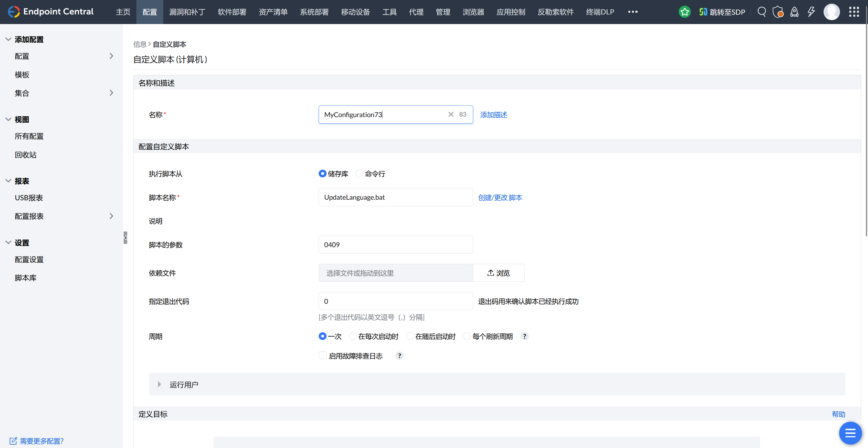Screen dimensions: 868x448
Task: Open the notifications rocket icon
Action: pos(794,12)
